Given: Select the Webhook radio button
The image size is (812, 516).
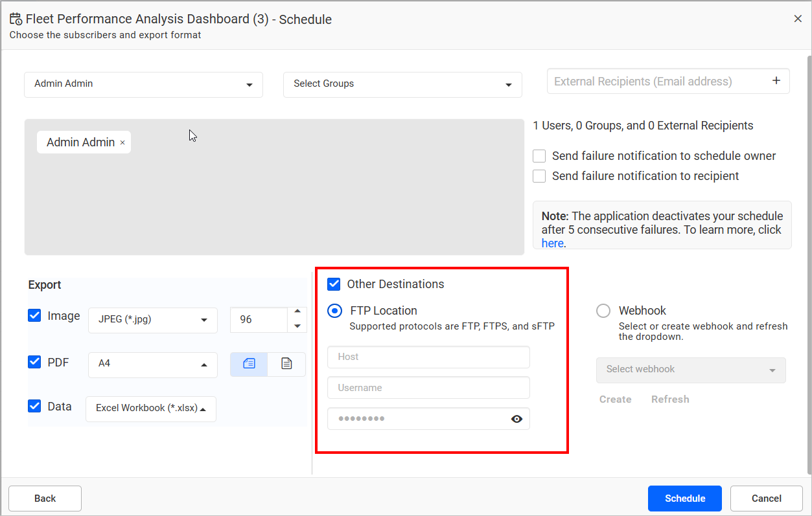Looking at the screenshot, I should (603, 310).
